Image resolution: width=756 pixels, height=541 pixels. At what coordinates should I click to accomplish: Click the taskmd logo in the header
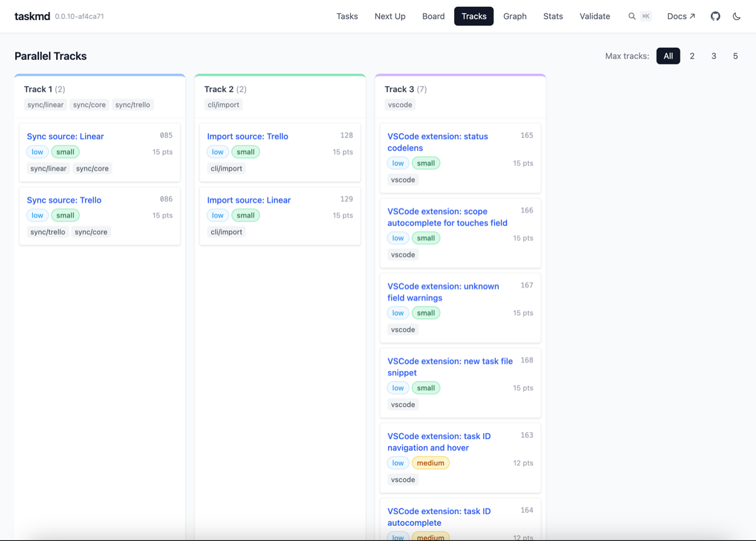point(32,16)
